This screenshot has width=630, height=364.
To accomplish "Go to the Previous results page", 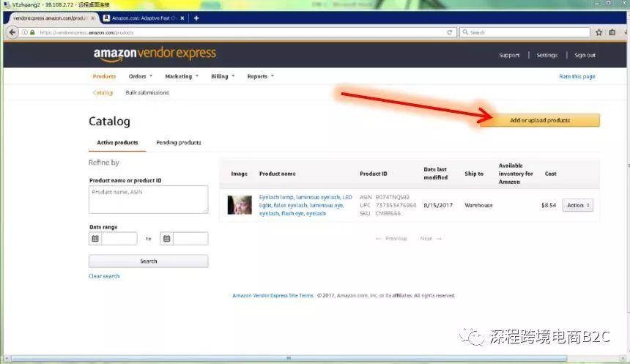I will pos(391,239).
